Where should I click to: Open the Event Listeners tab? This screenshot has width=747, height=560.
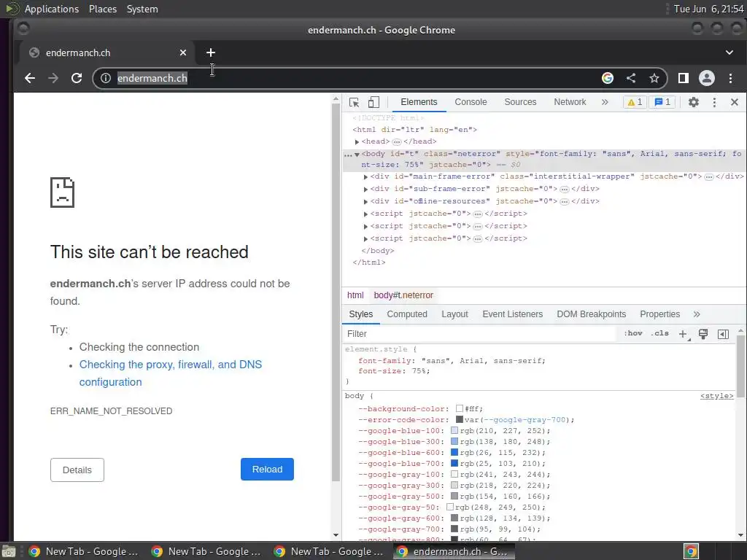pyautogui.click(x=513, y=314)
